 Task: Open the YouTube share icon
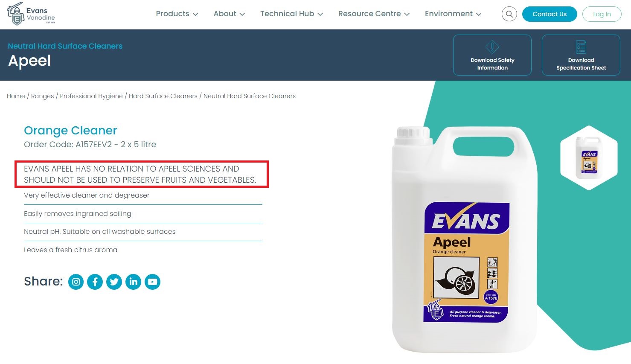coord(152,282)
